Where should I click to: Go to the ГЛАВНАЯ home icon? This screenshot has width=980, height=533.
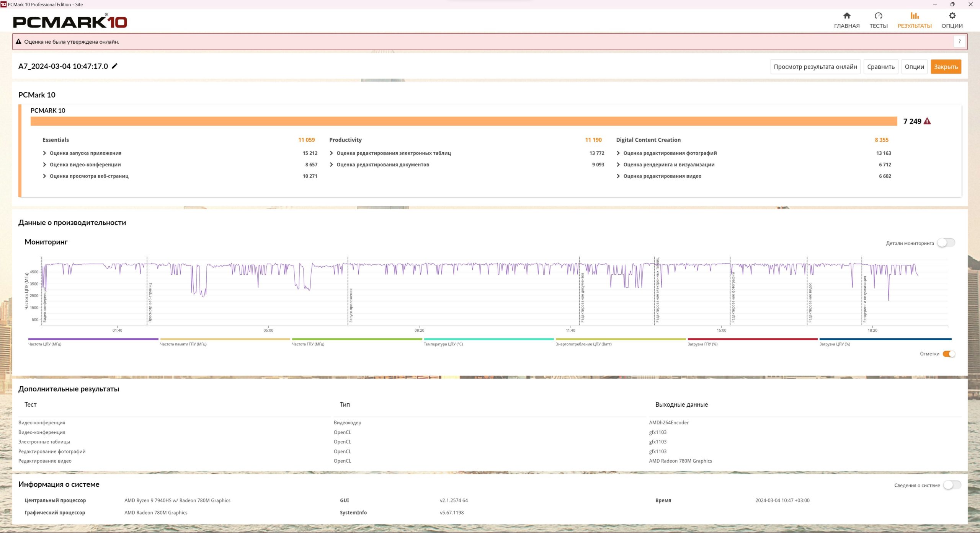point(846,16)
